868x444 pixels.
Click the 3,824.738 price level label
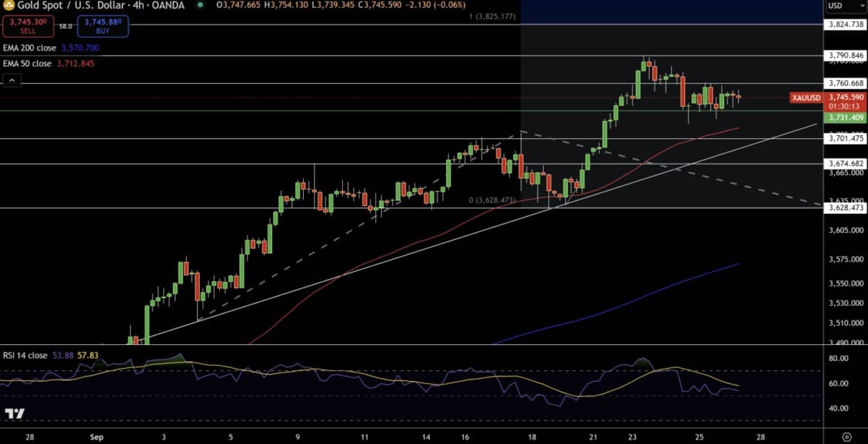[845, 25]
